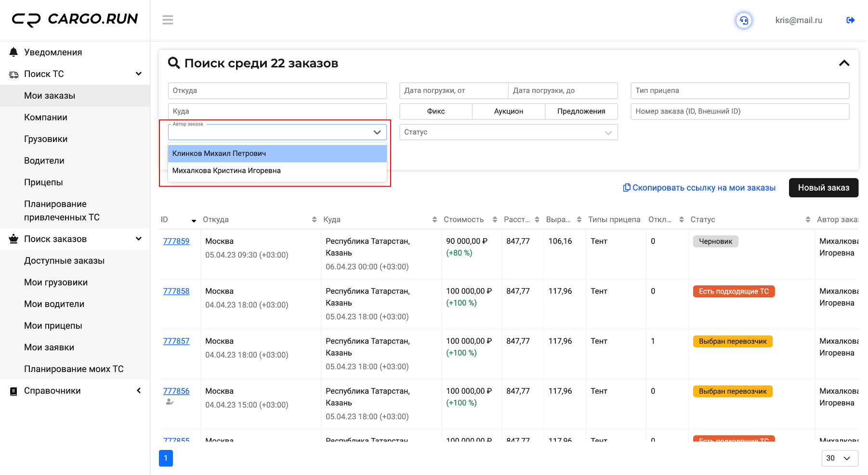Click the copy icon before Скопировать ссылку
Screen dimensions: 868x475
point(627,187)
